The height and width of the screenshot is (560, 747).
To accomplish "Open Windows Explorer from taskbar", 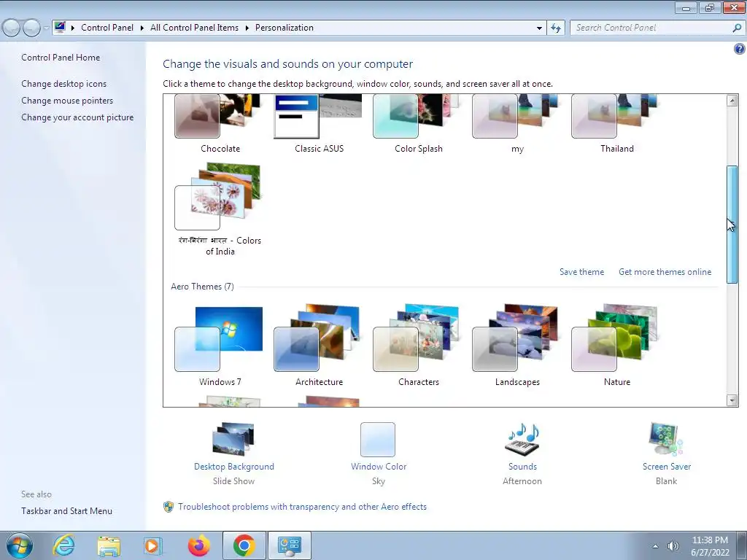I will coord(109,545).
